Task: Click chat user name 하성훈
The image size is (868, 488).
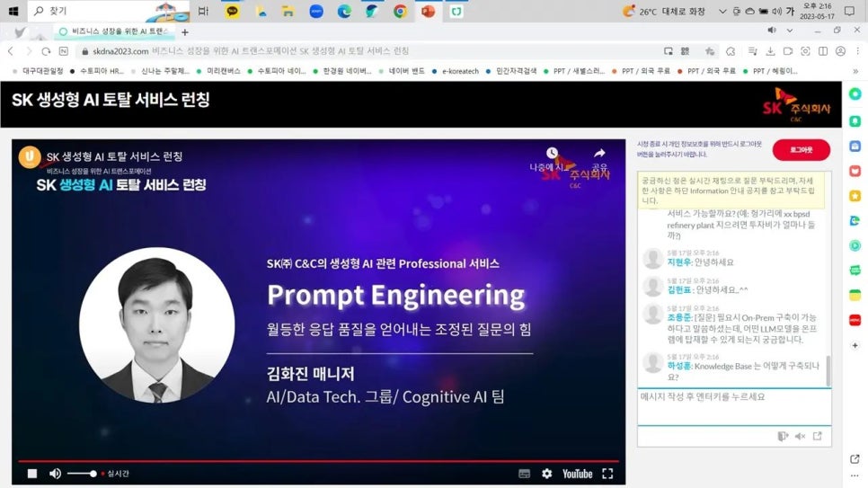Action: 679,366
